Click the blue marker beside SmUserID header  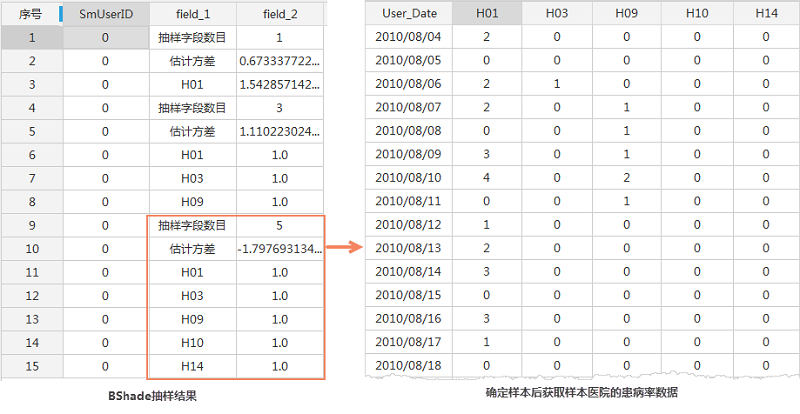[62, 14]
